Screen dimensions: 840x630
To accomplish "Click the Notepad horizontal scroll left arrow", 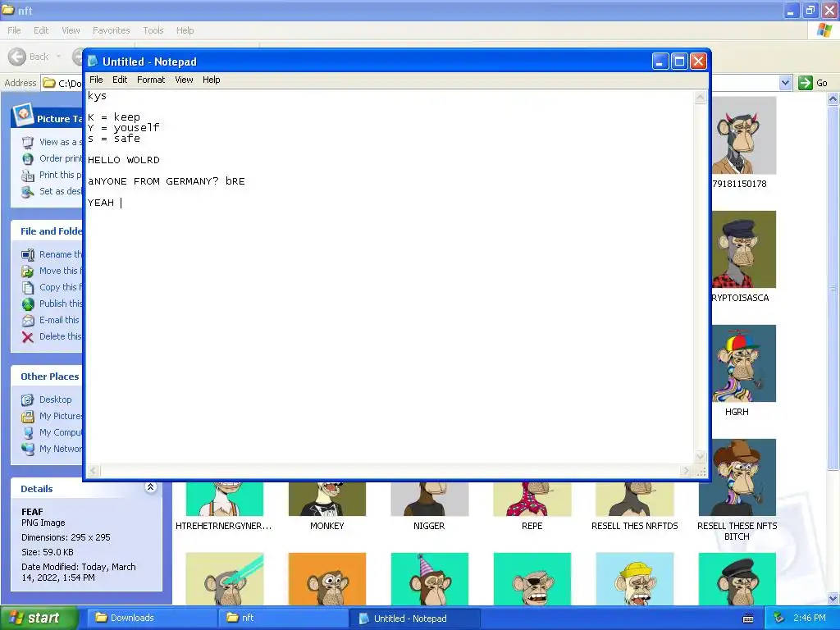I will [94, 471].
